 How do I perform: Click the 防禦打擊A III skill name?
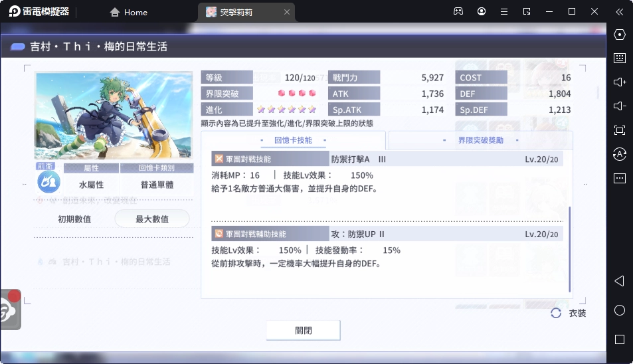tap(359, 159)
